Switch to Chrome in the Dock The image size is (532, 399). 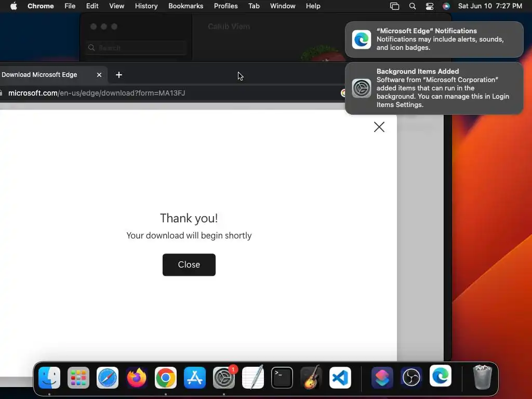tap(166, 378)
